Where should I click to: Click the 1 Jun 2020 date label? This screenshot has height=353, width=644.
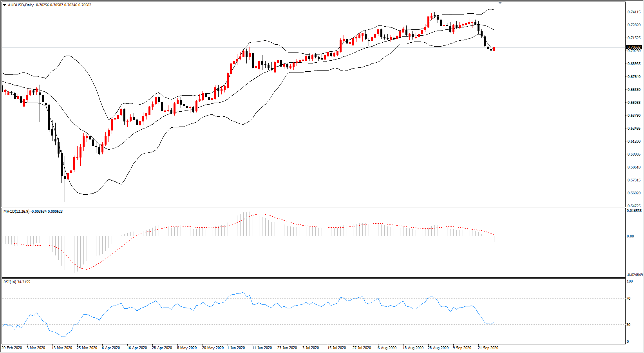(236, 348)
